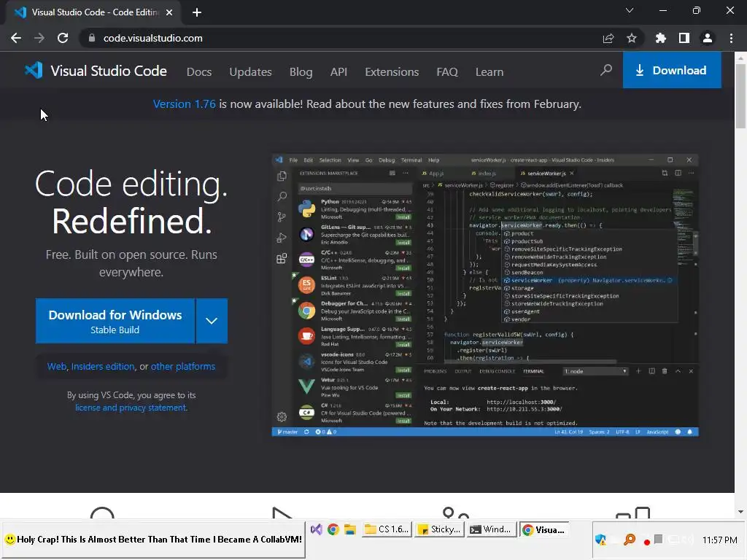Close the Visual Studio Code browser tab
Viewport: 747px width, 560px height.
tap(169, 12)
